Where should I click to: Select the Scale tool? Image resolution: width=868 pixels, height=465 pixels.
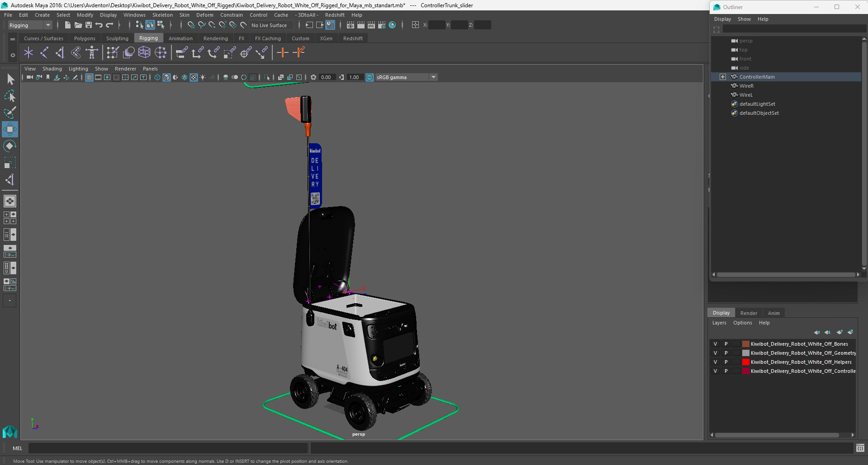10,163
